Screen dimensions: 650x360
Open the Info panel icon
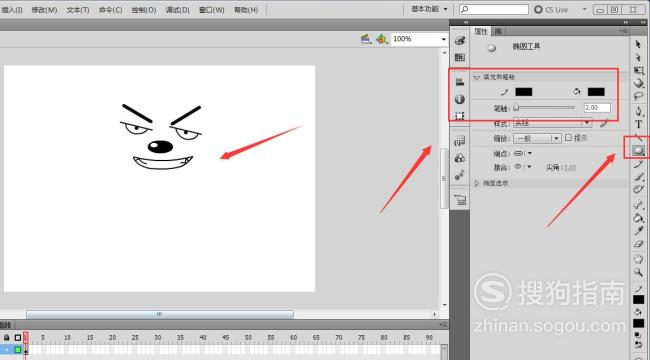point(460,99)
